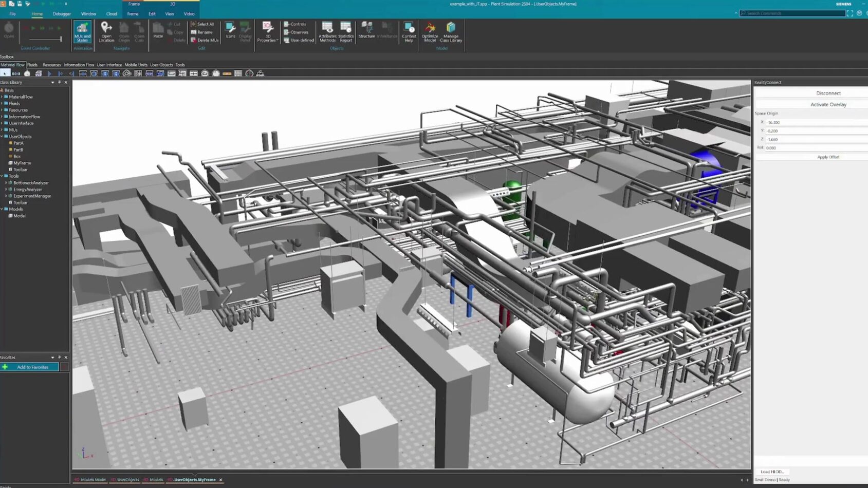This screenshot has width=868, height=488.
Task: Click the Open Location icon
Action: click(106, 32)
